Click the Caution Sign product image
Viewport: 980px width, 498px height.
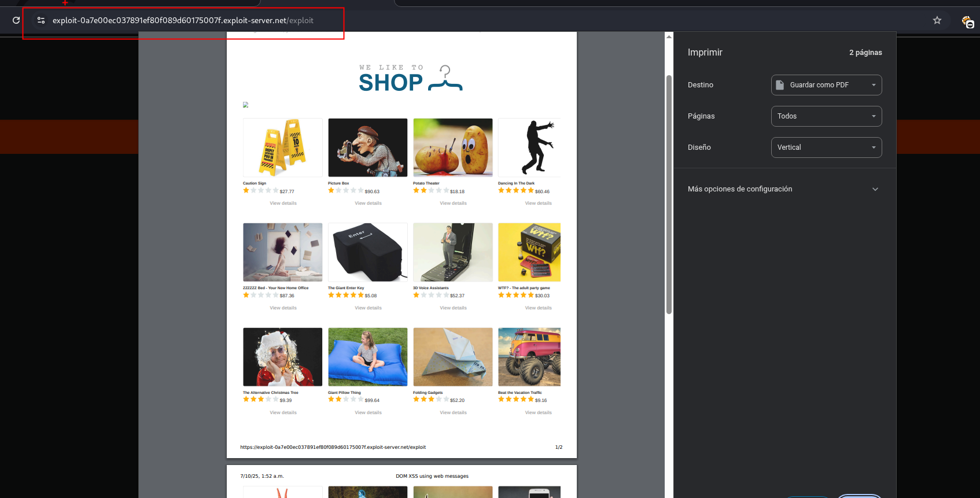(x=283, y=147)
